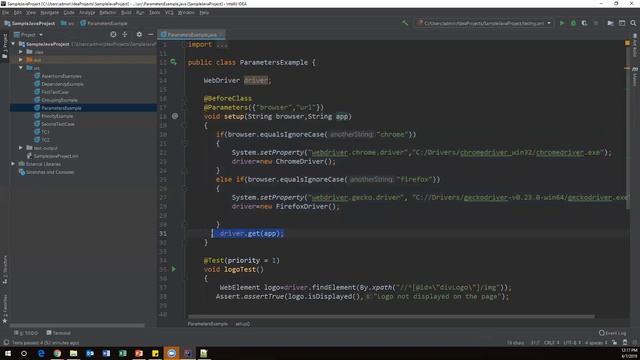Click UTF-8 encoding in status bar
Viewport: 640px width, 360px height.
click(x=572, y=342)
